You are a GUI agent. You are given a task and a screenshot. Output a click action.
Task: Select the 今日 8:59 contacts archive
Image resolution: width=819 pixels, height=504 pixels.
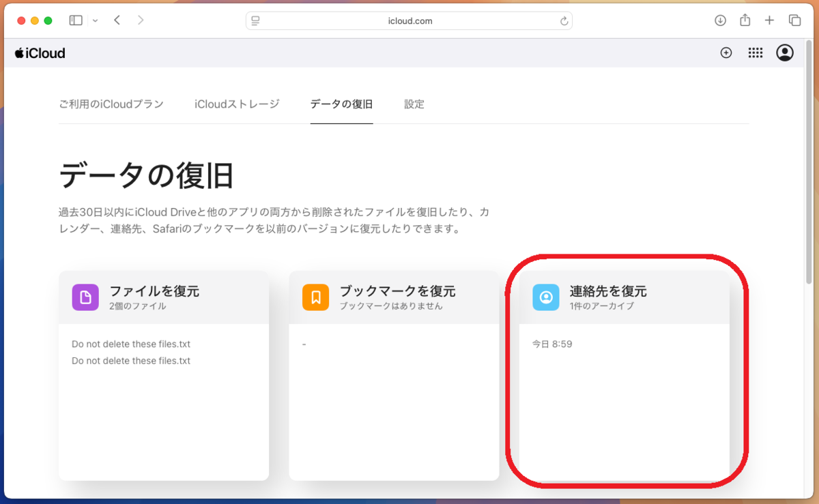tap(552, 344)
